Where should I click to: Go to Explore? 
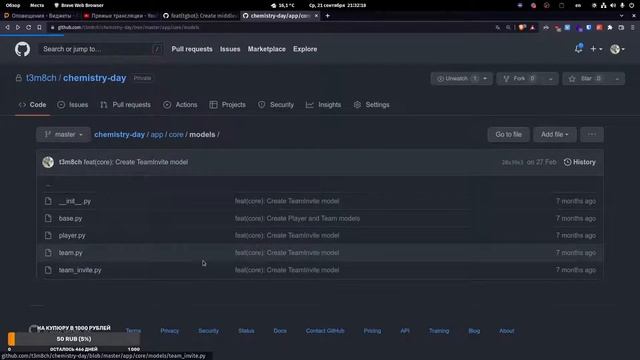coord(305,49)
